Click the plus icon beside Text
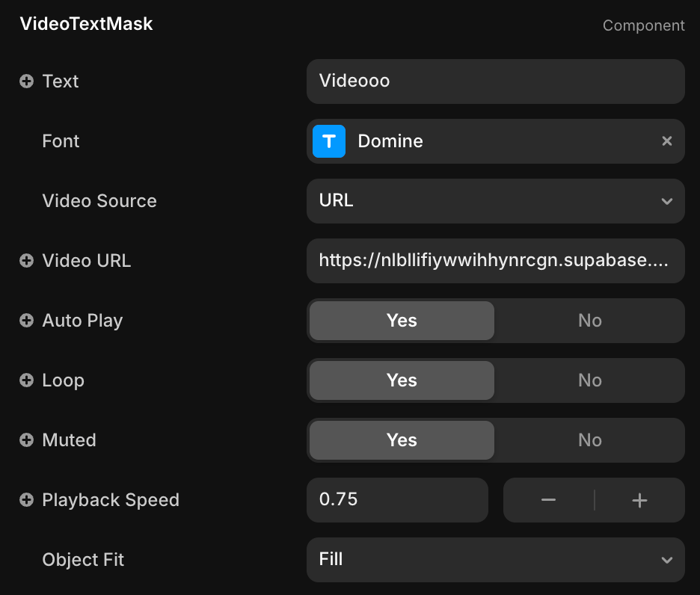The width and height of the screenshot is (700, 595). pos(26,81)
